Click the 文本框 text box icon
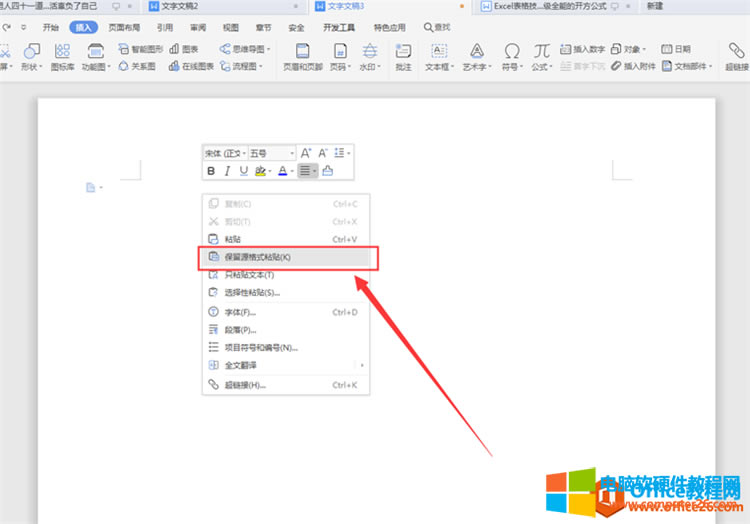The width and height of the screenshot is (750, 524). pos(438,57)
